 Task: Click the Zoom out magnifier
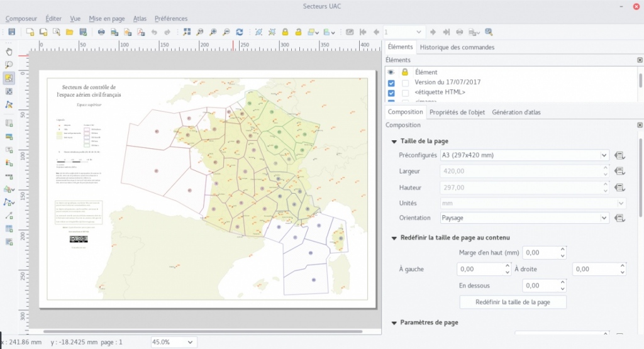[226, 32]
